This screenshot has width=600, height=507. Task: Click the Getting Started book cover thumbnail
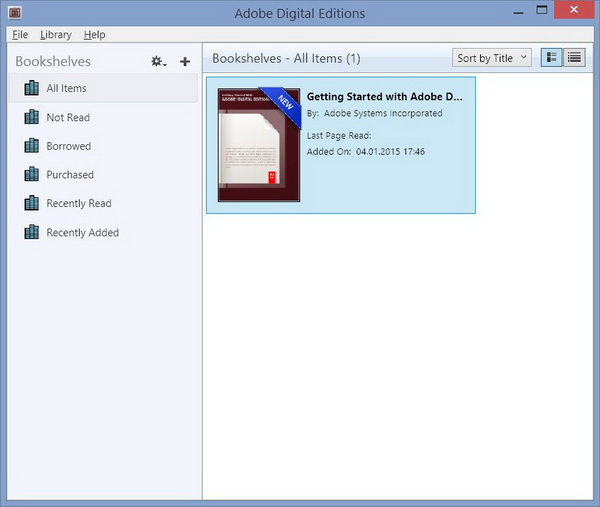[x=259, y=145]
